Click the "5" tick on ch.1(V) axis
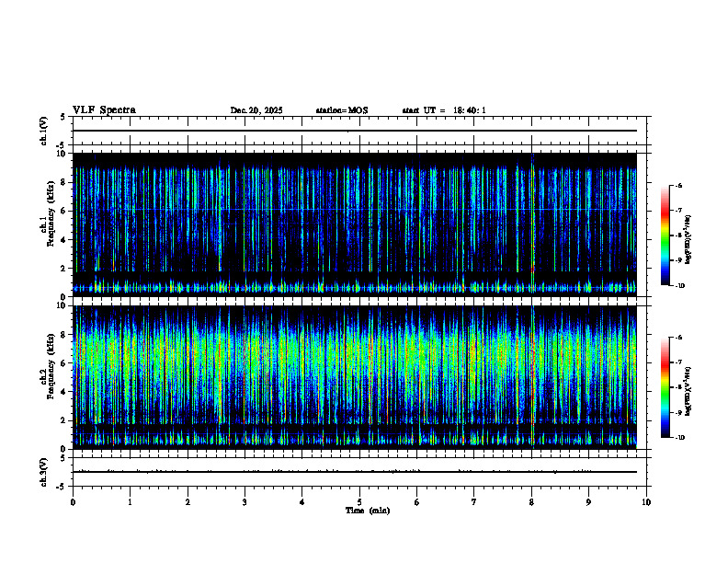This screenshot has height=563, width=728. 63,117
